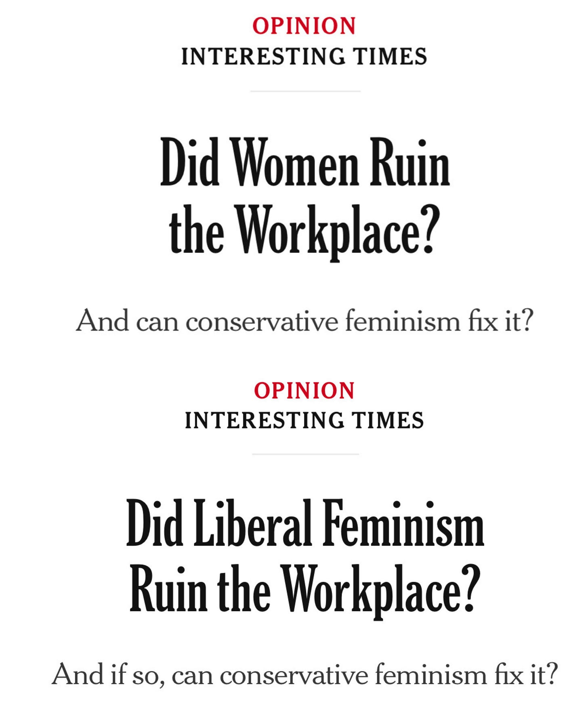
Task: Open the "Did Women Ruin" headline line
Action: (x=305, y=162)
